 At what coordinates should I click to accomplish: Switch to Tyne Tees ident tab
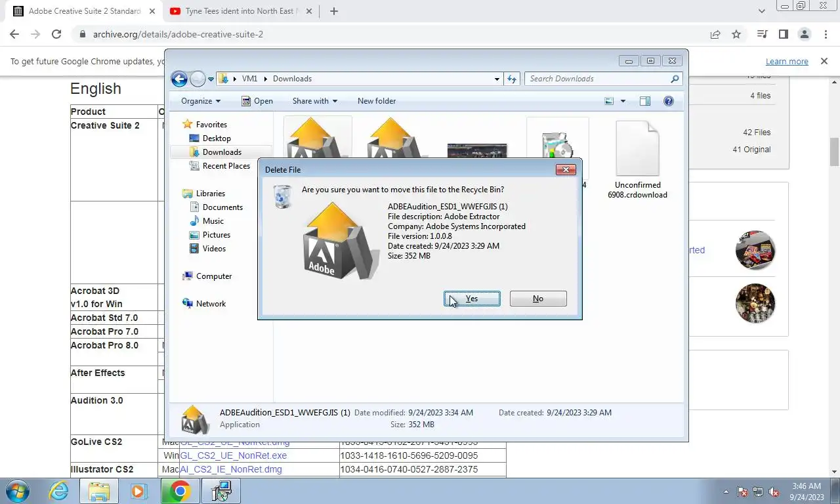240,11
